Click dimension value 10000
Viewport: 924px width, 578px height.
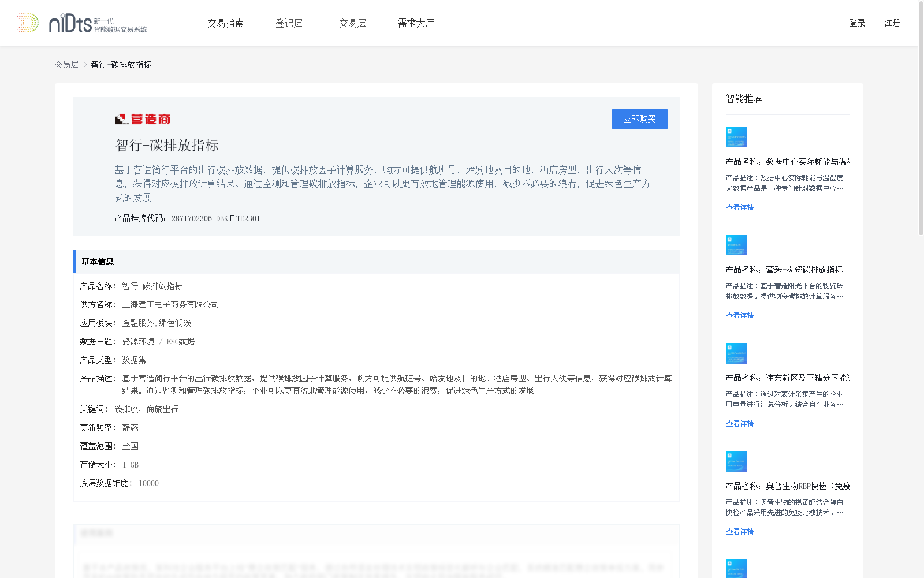point(148,483)
